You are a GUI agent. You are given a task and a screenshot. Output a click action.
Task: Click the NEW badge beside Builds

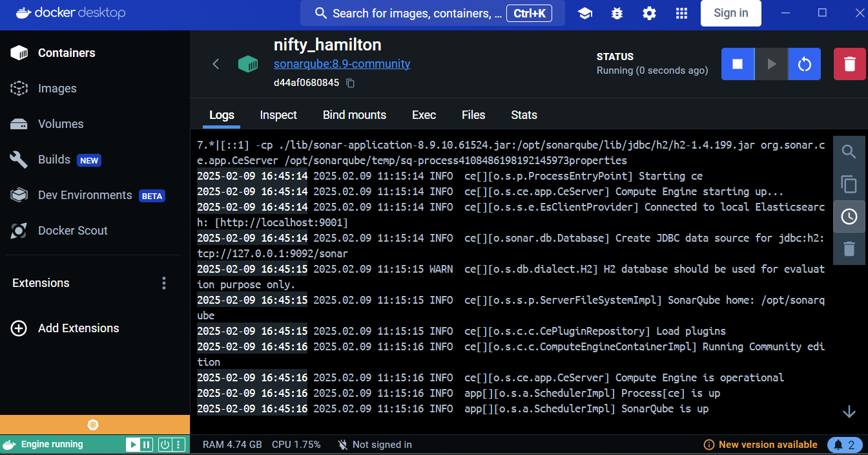point(89,160)
